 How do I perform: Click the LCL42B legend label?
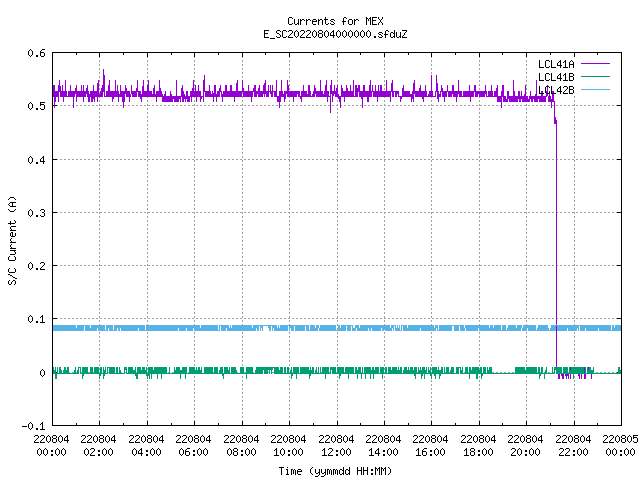[556, 90]
